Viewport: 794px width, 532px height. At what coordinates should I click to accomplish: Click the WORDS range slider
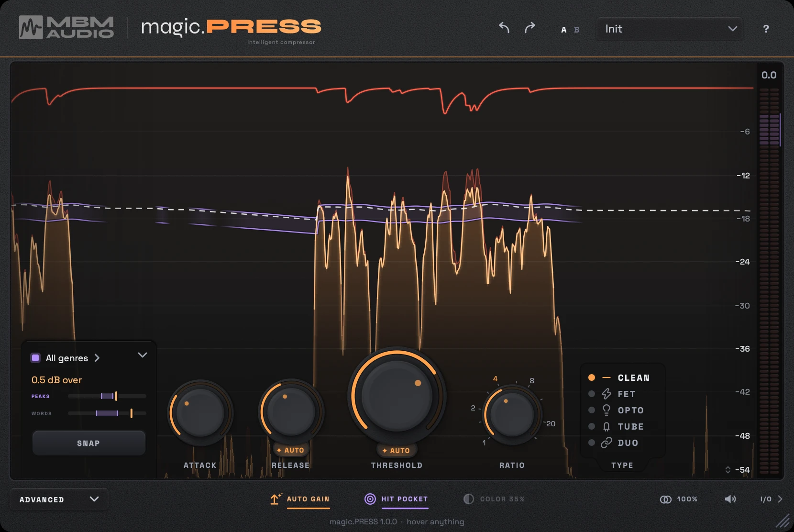[x=107, y=413]
